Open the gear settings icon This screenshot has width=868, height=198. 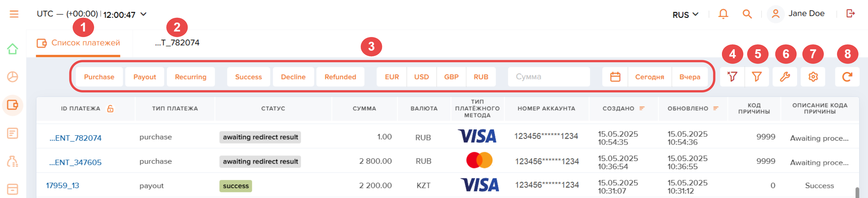[x=813, y=77]
